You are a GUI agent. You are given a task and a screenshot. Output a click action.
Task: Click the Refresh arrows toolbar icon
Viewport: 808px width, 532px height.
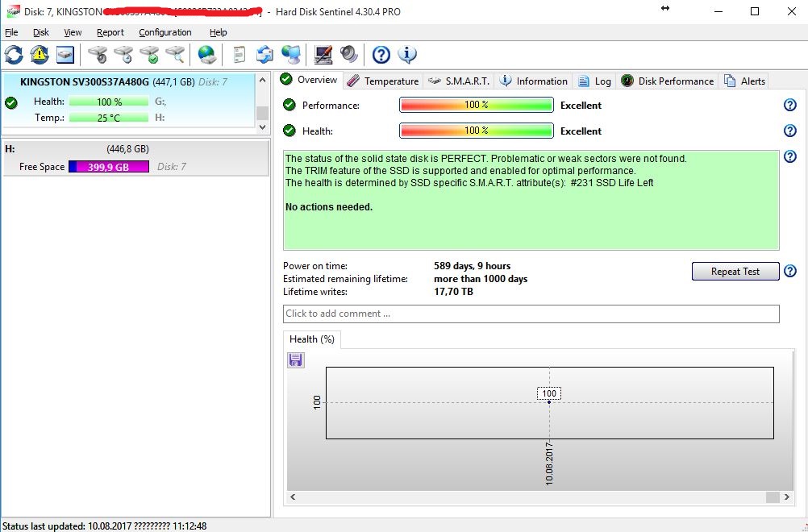tap(14, 54)
